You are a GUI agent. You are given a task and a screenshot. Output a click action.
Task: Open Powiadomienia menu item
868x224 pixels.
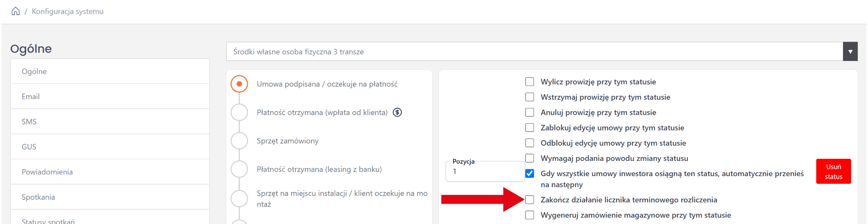pos(47,172)
